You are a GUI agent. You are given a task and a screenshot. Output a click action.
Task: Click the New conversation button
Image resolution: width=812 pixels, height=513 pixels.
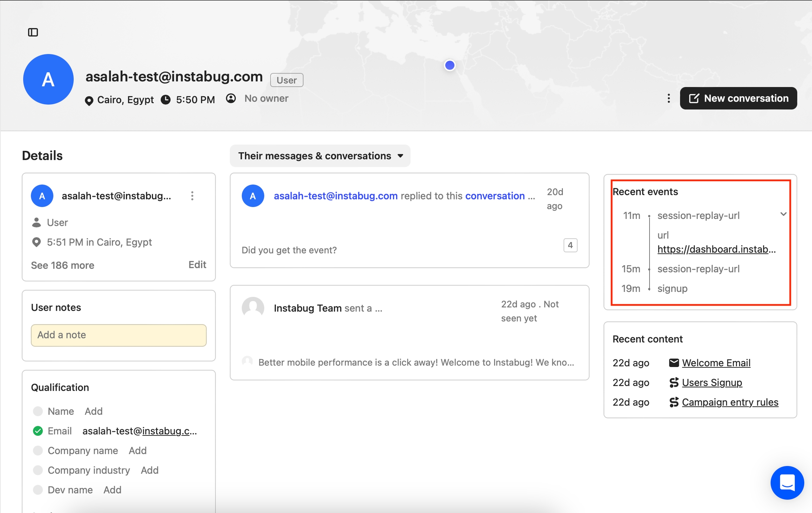pos(738,98)
